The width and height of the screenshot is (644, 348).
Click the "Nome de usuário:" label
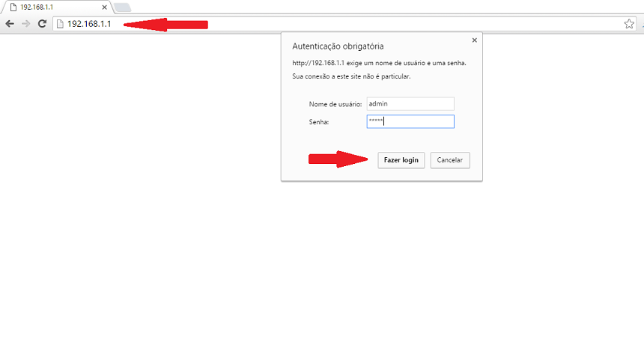coord(335,104)
